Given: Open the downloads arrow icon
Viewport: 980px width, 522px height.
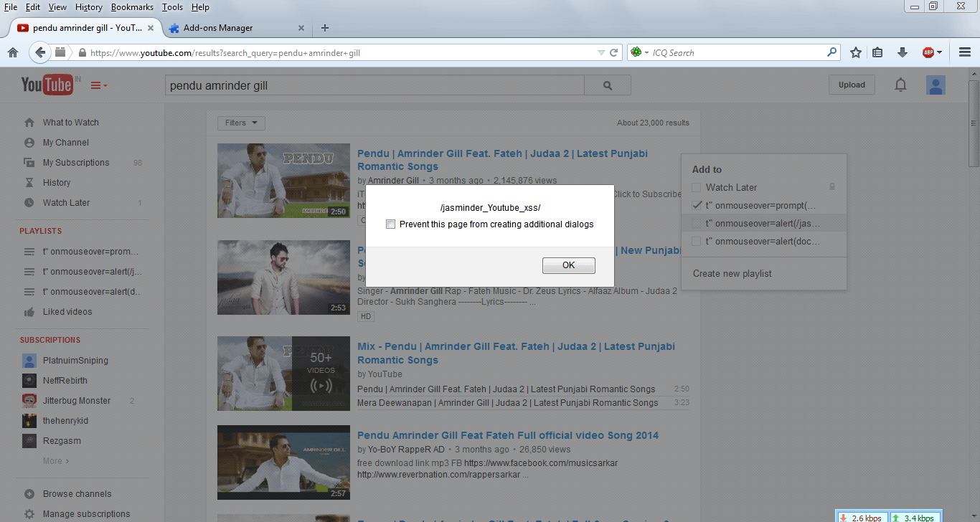Looking at the screenshot, I should 903,52.
